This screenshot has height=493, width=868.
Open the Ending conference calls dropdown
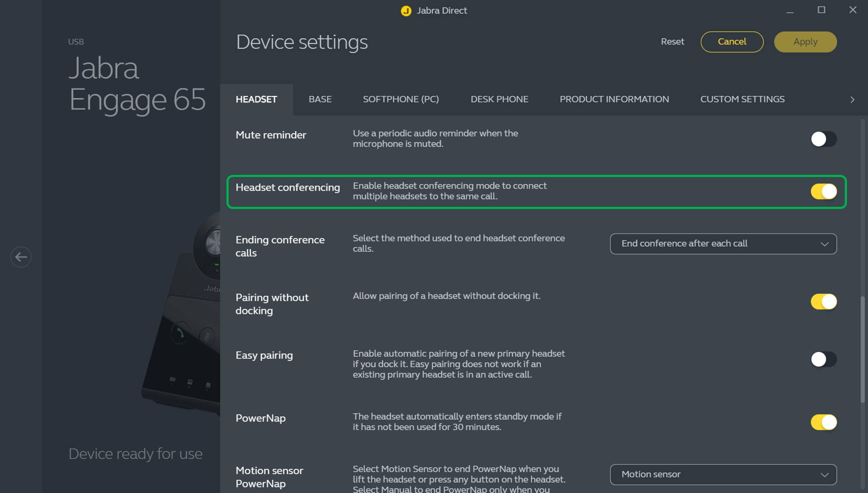click(723, 244)
